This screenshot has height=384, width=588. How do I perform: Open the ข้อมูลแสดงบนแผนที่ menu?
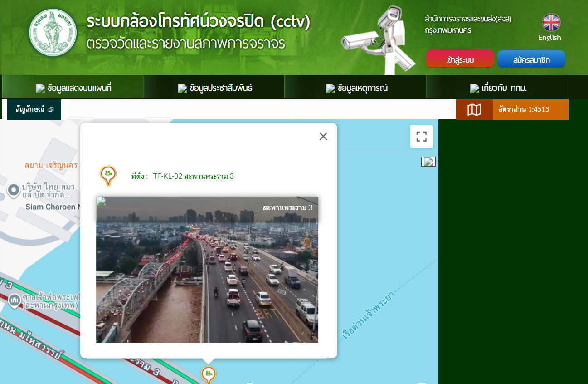[x=73, y=88]
